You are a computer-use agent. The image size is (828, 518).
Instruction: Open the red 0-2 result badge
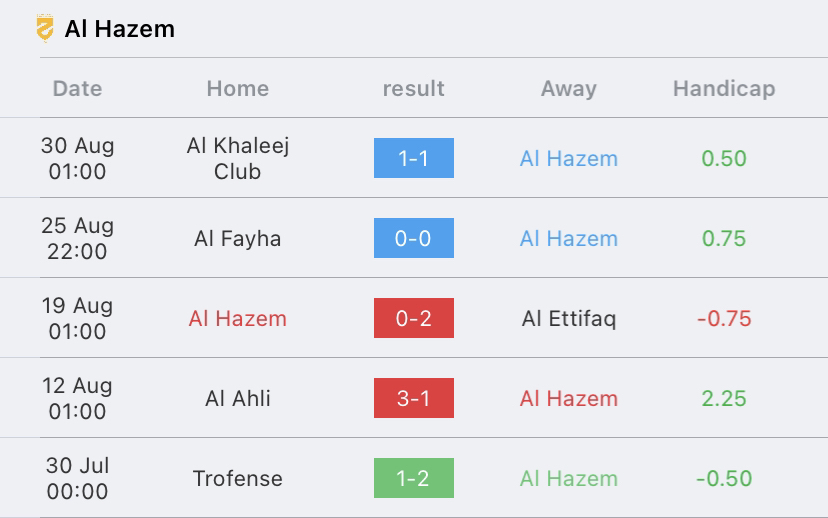413,318
